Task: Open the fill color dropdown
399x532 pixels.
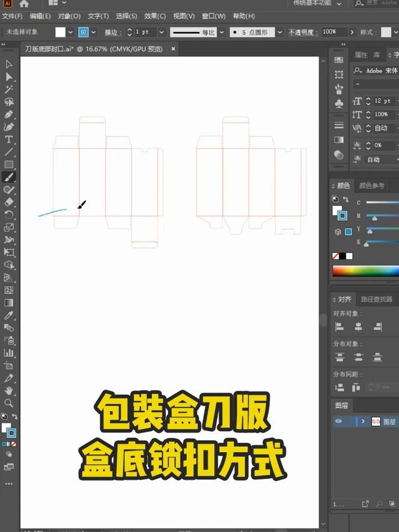Action: pyautogui.click(x=70, y=32)
